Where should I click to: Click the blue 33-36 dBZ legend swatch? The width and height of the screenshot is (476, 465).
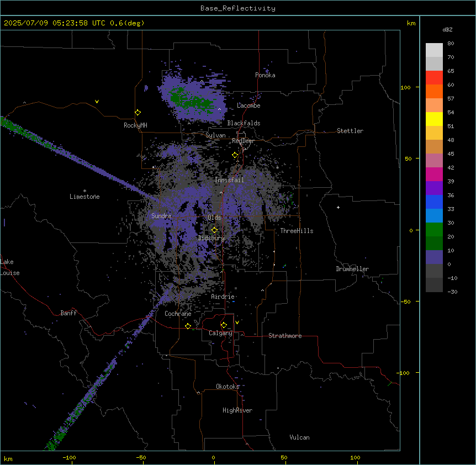click(434, 202)
